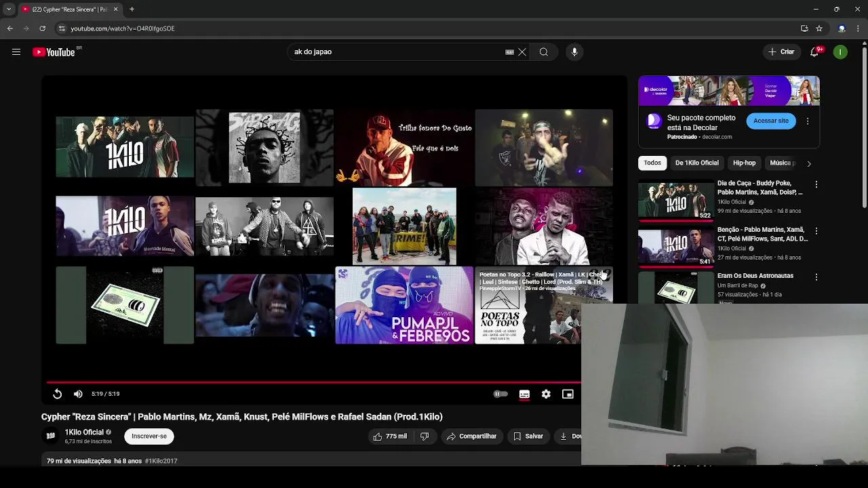The image size is (868, 488).
Task: Open options for Eram Os Deus Astronautas
Action: click(816, 277)
